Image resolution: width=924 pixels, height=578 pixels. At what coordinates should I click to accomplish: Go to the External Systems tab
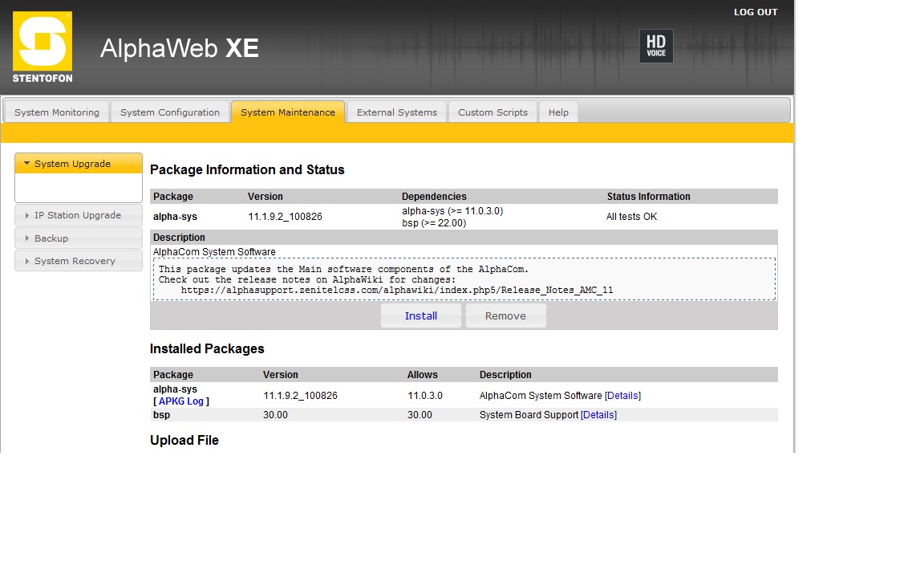tap(396, 112)
